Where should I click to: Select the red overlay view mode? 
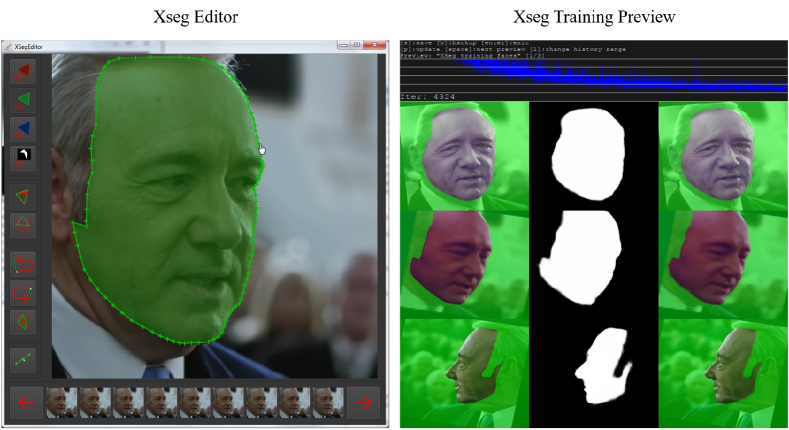[23, 71]
